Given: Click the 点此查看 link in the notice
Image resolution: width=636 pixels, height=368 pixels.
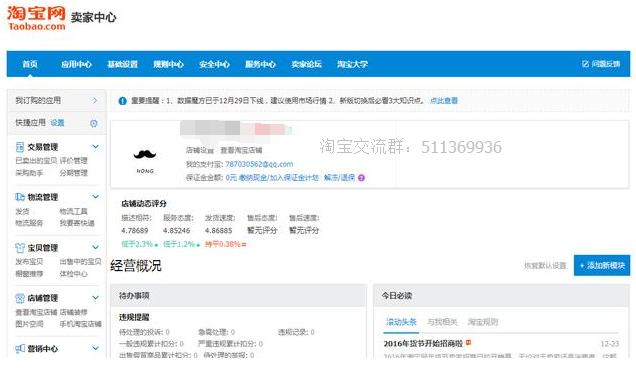Looking at the screenshot, I should [444, 101].
